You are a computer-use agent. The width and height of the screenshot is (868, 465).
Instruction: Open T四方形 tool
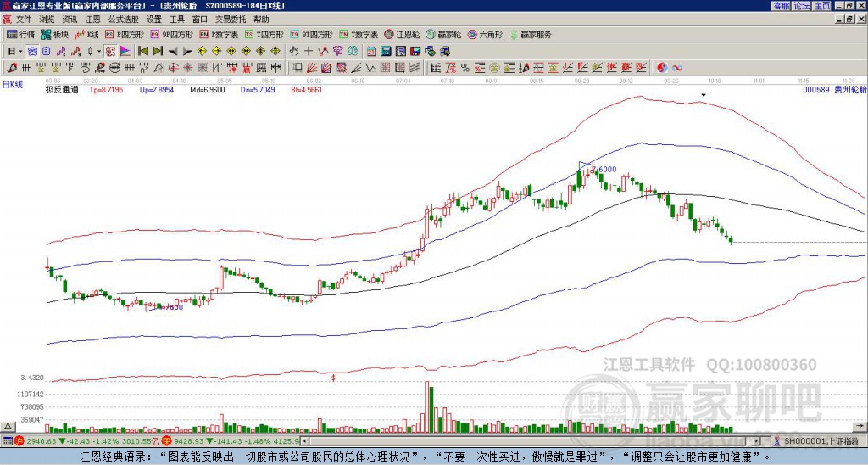tap(264, 34)
